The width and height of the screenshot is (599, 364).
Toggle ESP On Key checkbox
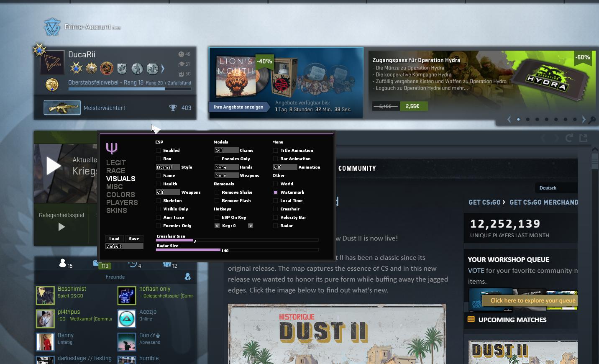[217, 217]
